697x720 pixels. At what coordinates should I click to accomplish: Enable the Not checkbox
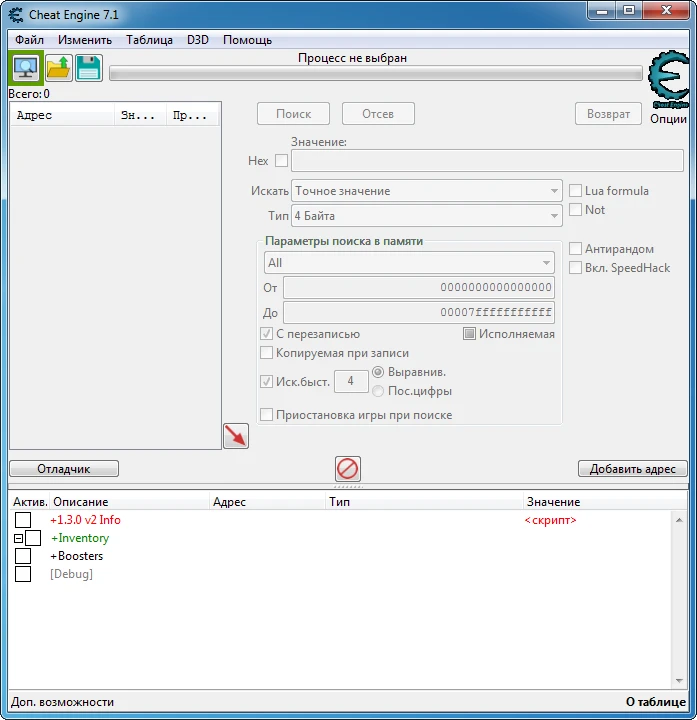coord(575,209)
